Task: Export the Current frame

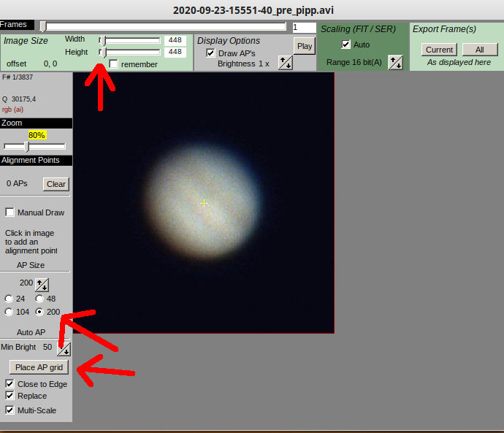Action: 439,50
